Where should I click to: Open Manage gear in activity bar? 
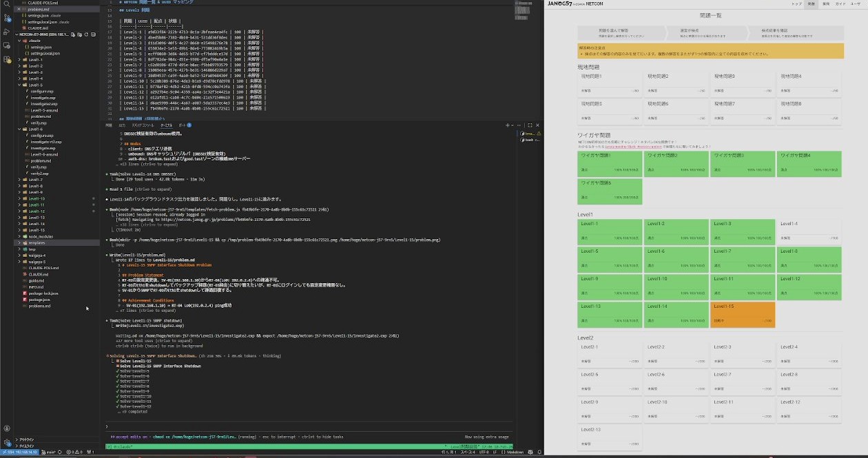click(x=7, y=442)
